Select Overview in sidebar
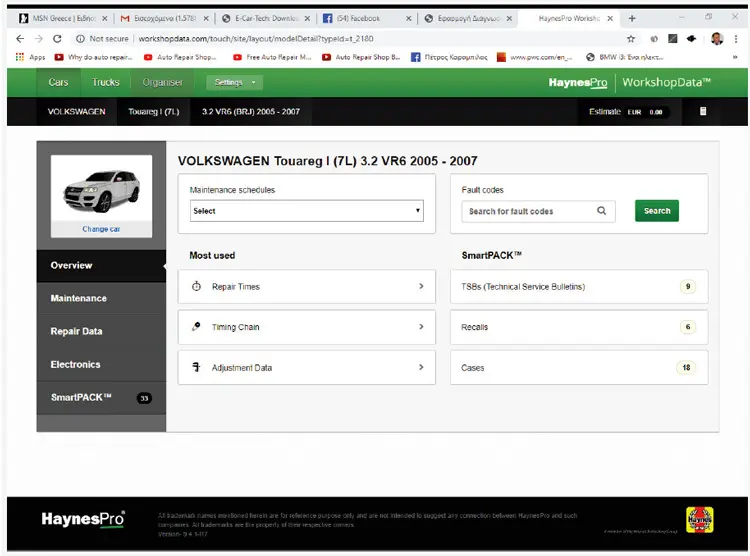 tap(101, 265)
